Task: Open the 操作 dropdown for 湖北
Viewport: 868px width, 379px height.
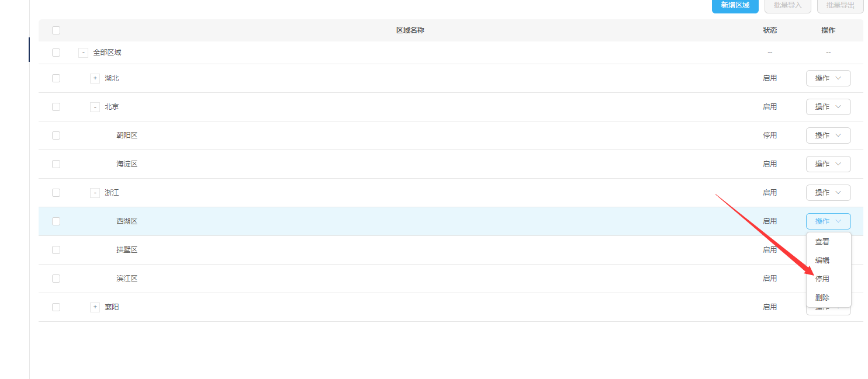Action: pos(828,78)
